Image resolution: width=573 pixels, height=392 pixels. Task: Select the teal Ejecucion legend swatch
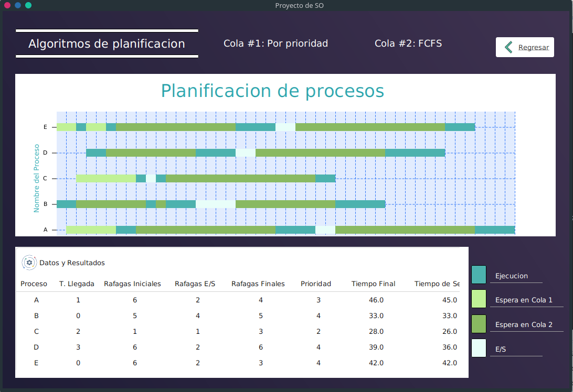[x=479, y=274]
